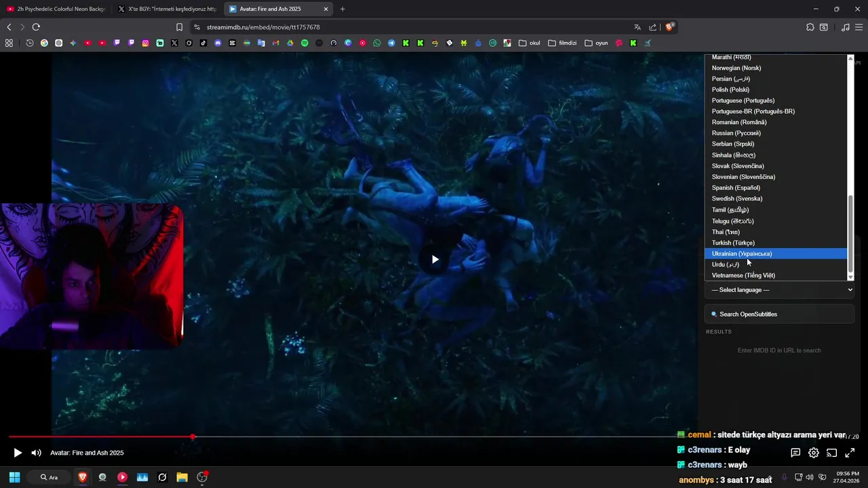
Task: Mute the video player volume
Action: (x=36, y=453)
